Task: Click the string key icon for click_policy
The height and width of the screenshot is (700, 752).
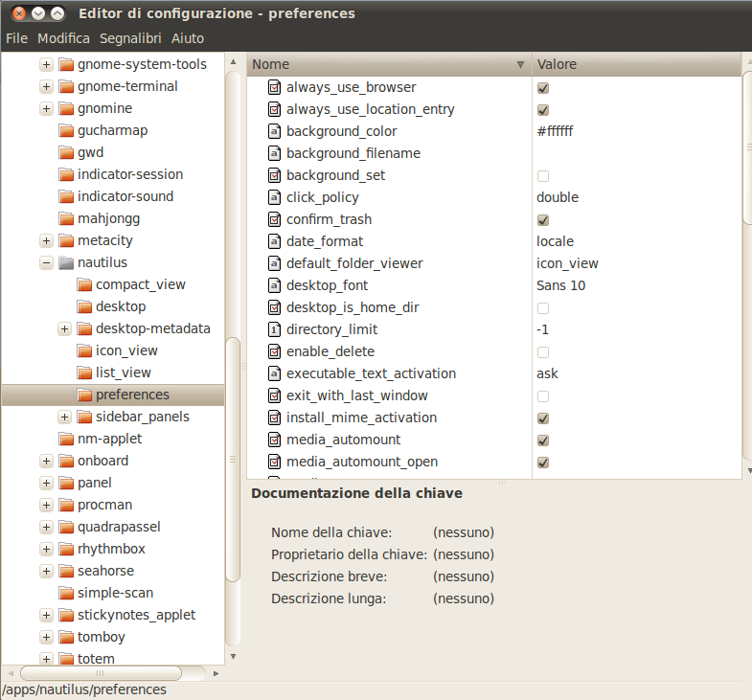Action: coord(274,197)
